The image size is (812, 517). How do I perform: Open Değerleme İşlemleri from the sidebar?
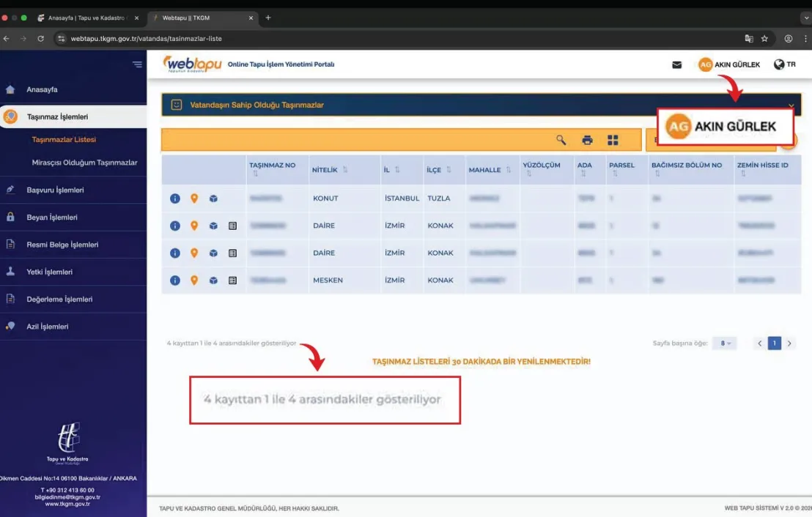(x=59, y=299)
